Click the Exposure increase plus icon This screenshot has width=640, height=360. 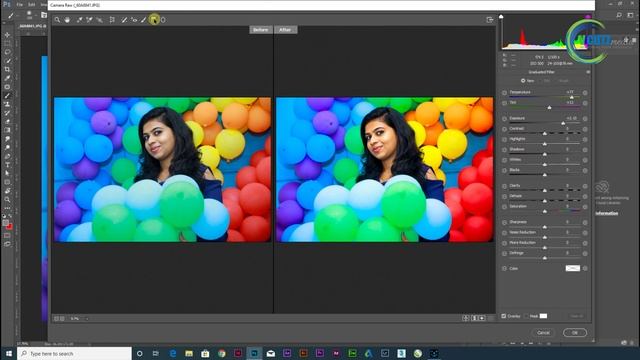pyautogui.click(x=585, y=119)
